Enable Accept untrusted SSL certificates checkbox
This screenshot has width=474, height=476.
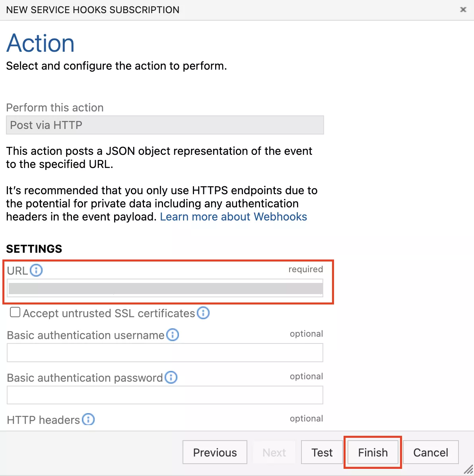[x=15, y=312]
